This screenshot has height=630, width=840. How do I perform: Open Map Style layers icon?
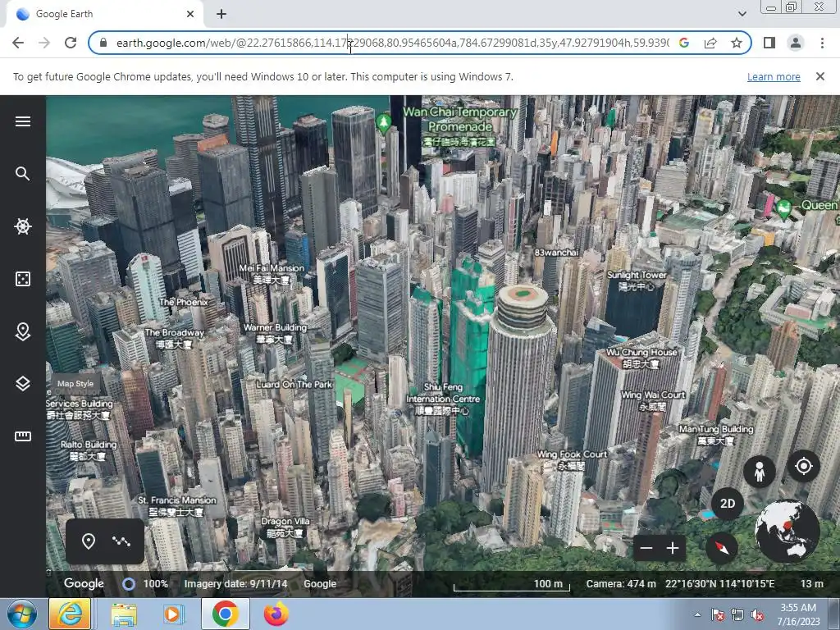coord(22,384)
